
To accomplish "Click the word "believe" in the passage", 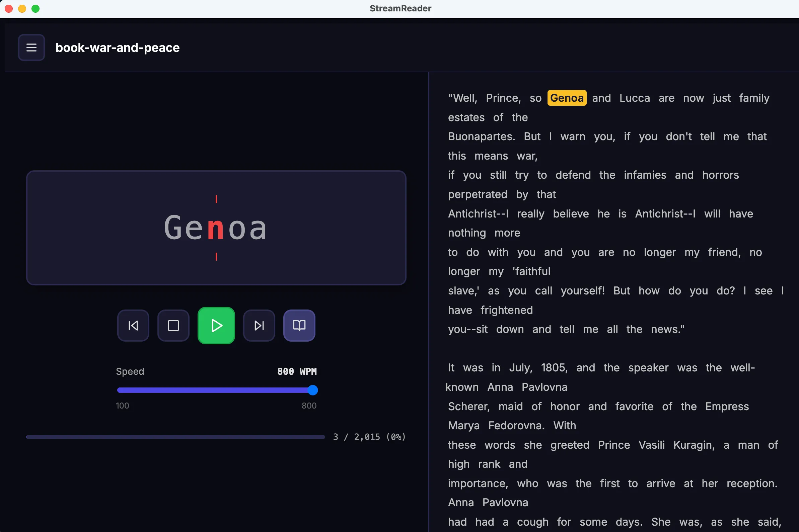I will [x=571, y=214].
